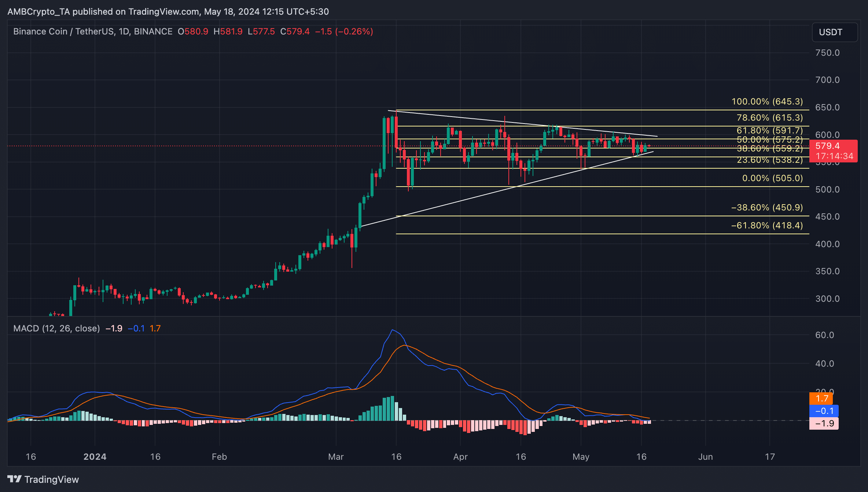Screen dimensions: 868x492
Task: Click the MACD legend histogram value −1.9
Action: [x=114, y=328]
